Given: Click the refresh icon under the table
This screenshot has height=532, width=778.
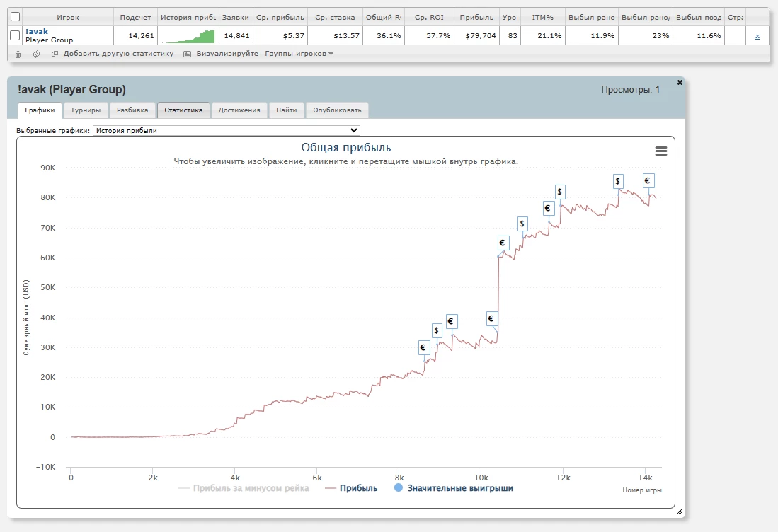Looking at the screenshot, I should tap(36, 54).
